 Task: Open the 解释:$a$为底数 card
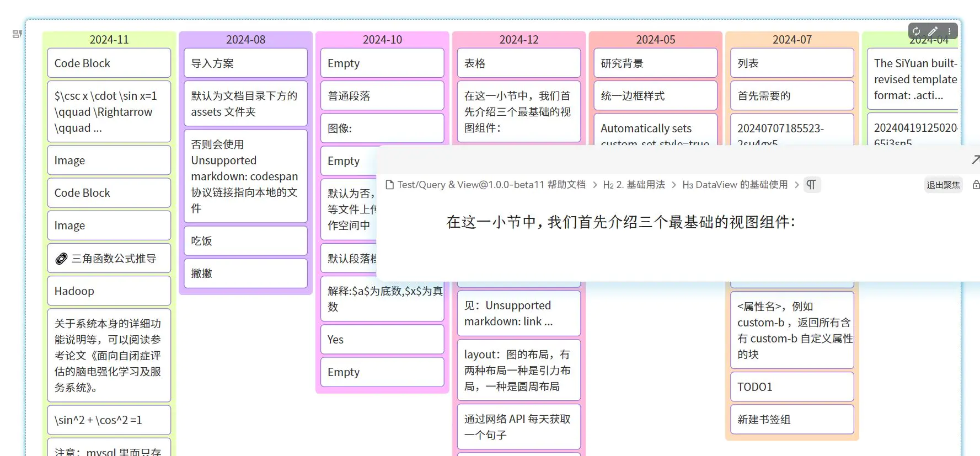(382, 299)
